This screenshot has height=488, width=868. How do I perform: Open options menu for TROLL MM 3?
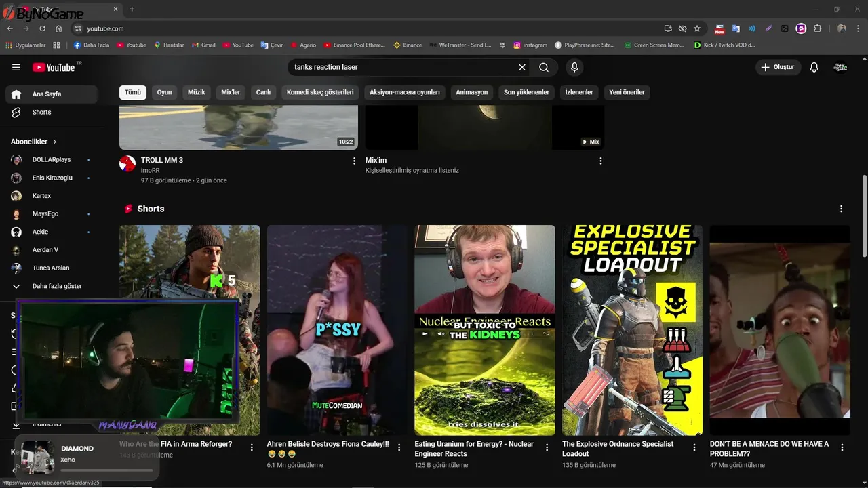click(354, 161)
